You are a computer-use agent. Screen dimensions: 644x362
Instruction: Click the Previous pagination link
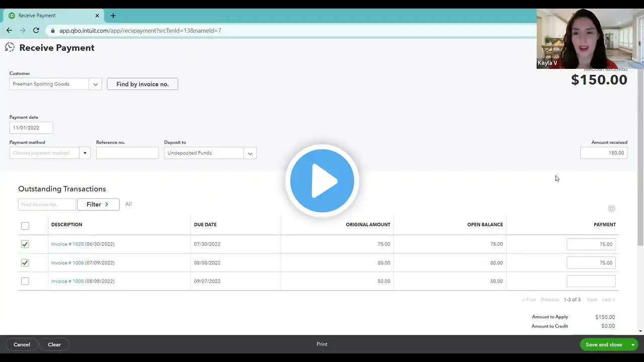[x=550, y=300]
